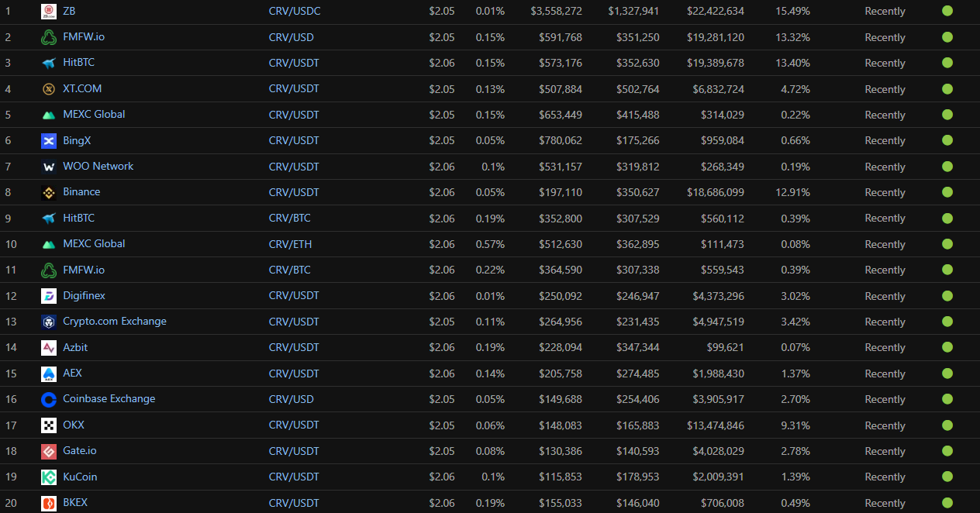This screenshot has height=513, width=980.
Task: Click the green trust dot in ZB row
Action: [x=947, y=11]
